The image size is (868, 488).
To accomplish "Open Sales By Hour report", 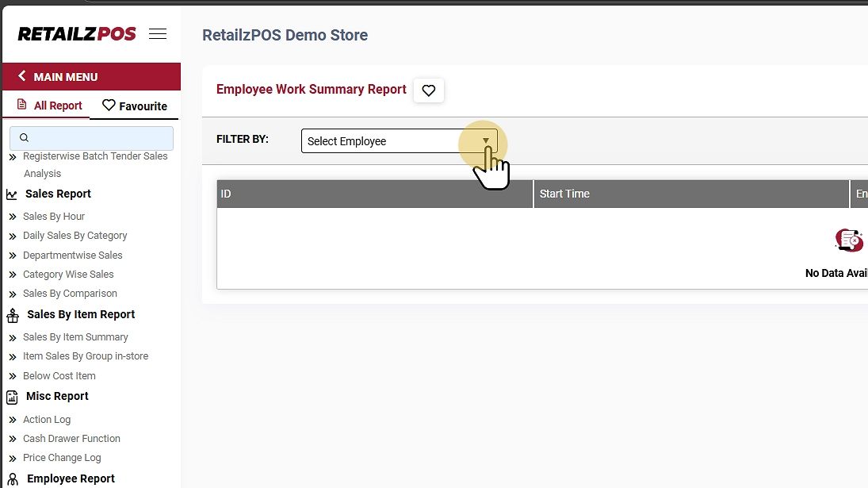I will [x=54, y=217].
